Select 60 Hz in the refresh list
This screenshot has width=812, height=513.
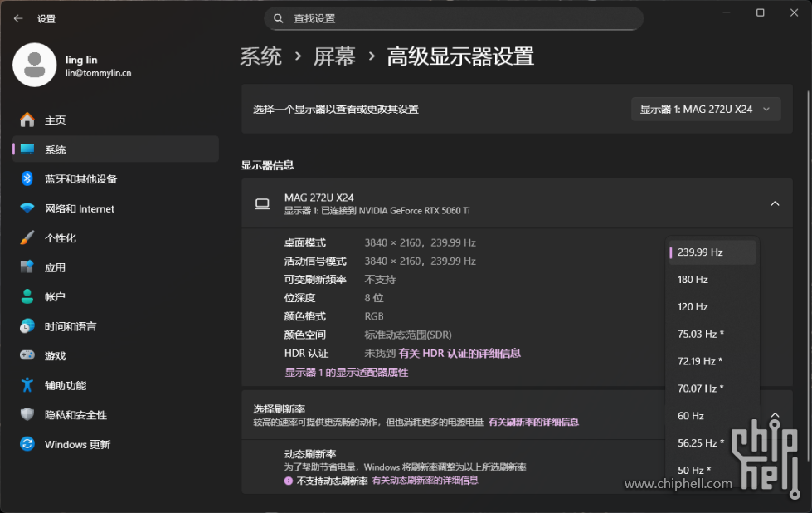pyautogui.click(x=691, y=416)
